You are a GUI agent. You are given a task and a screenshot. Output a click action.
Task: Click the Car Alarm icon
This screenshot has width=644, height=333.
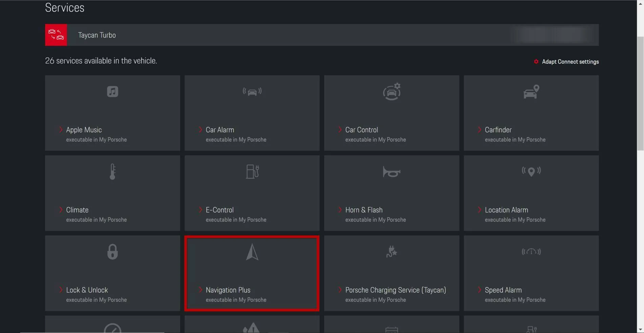click(x=252, y=92)
